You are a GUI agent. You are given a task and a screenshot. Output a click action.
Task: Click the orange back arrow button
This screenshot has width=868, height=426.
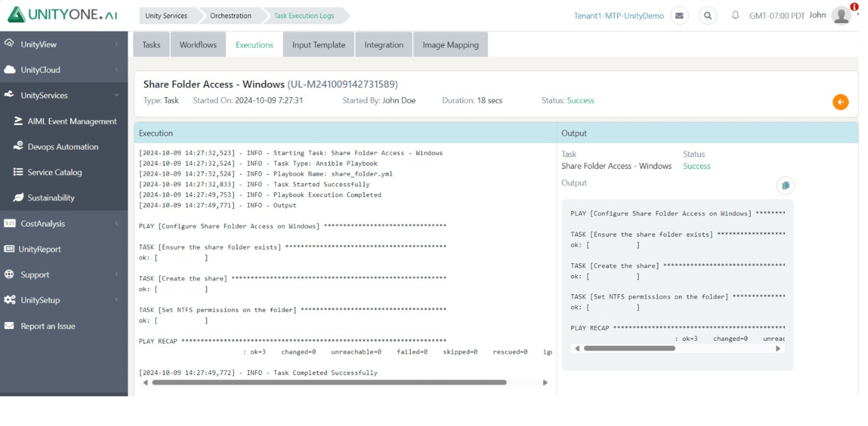(840, 102)
